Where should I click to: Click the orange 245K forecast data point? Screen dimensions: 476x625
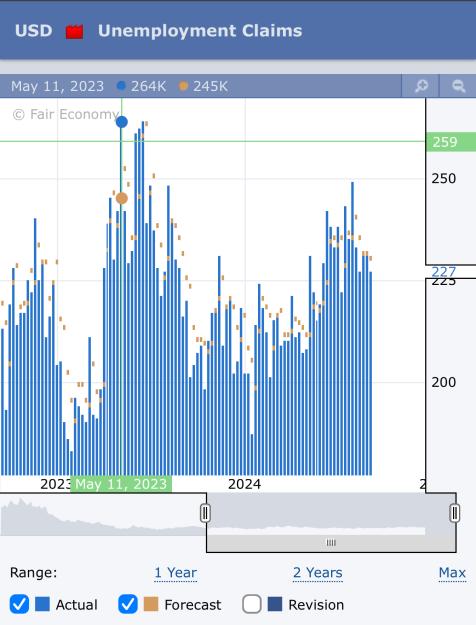(122, 198)
